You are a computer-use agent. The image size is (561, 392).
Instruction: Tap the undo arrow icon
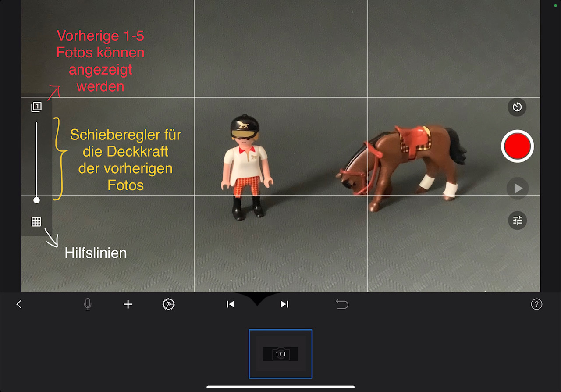click(342, 304)
